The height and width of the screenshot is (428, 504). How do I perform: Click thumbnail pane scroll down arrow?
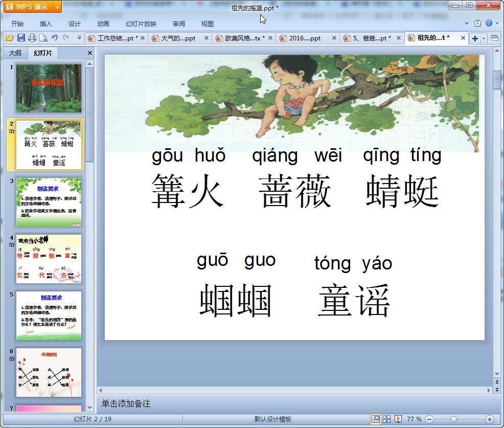click(x=89, y=408)
